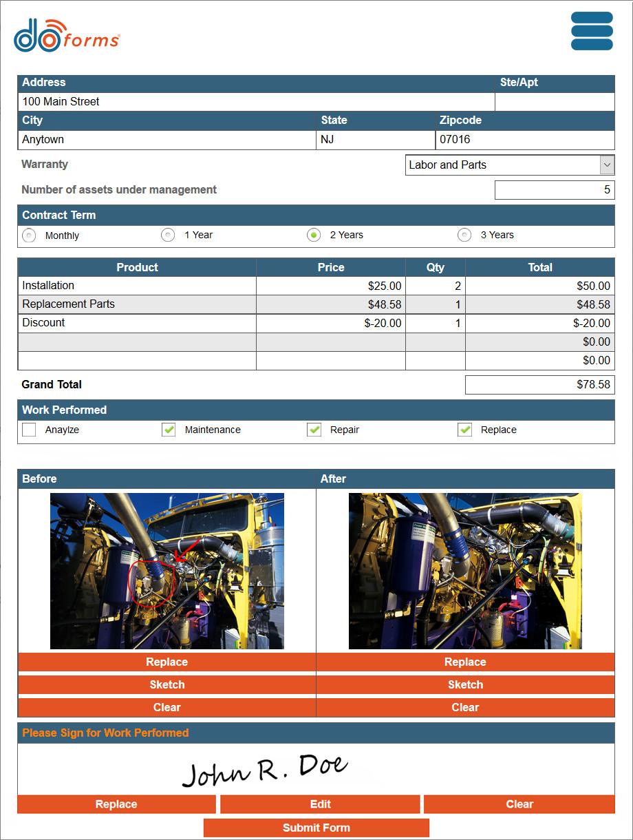Click the Grand Total field $78.58

coord(539,385)
